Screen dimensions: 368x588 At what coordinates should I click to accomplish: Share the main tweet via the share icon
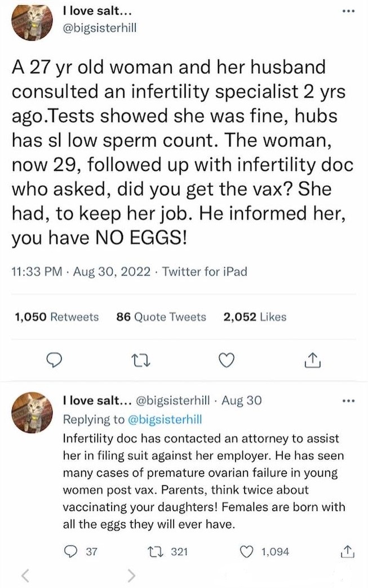[312, 360]
